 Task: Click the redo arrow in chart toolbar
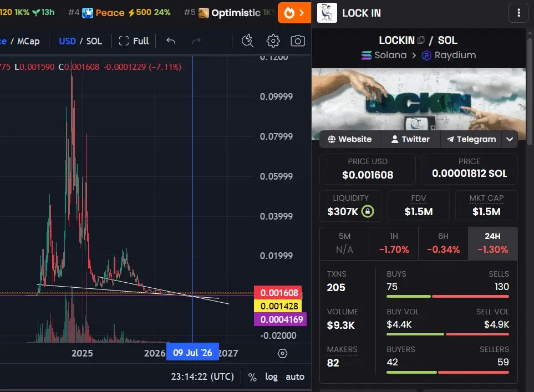(196, 41)
